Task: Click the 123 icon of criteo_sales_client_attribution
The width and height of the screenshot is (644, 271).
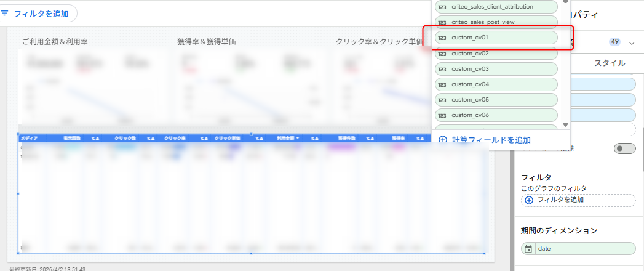Action: (x=442, y=7)
